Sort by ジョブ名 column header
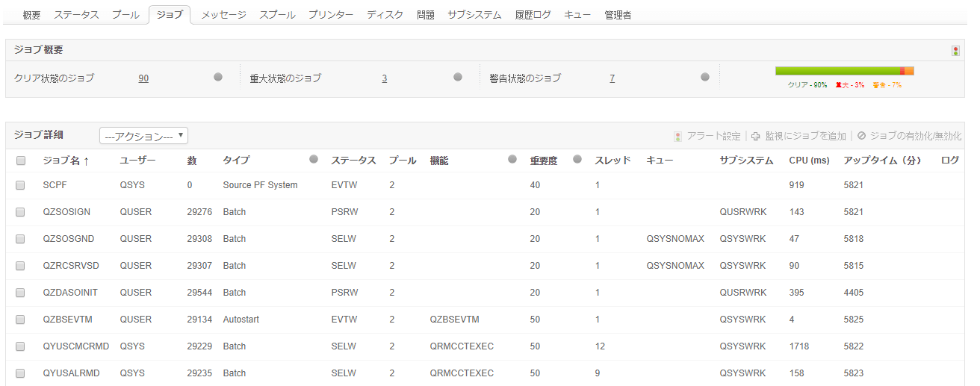Viewport: 980px width, 386px height. coord(66,161)
